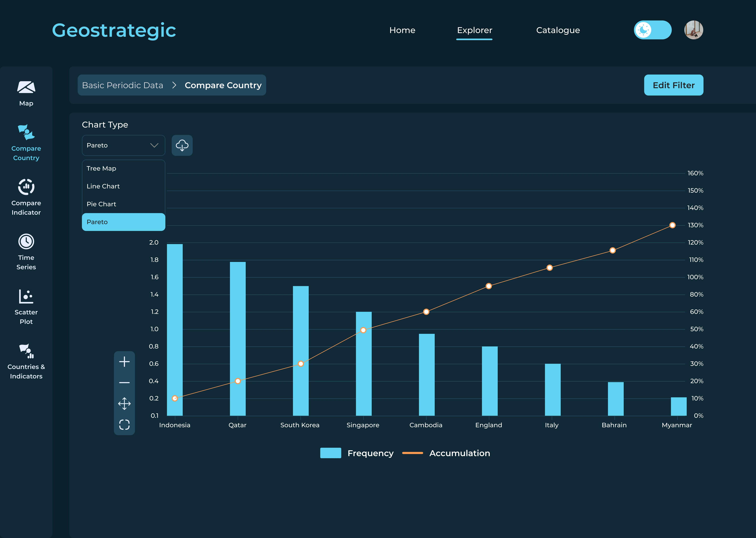Open the Map view icon
756x538 pixels.
[x=26, y=87]
